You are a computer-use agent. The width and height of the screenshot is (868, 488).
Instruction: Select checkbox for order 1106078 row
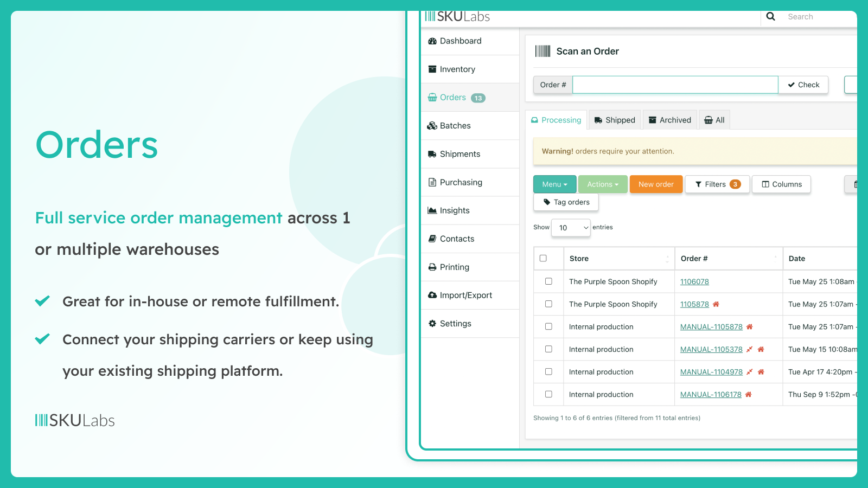tap(548, 281)
